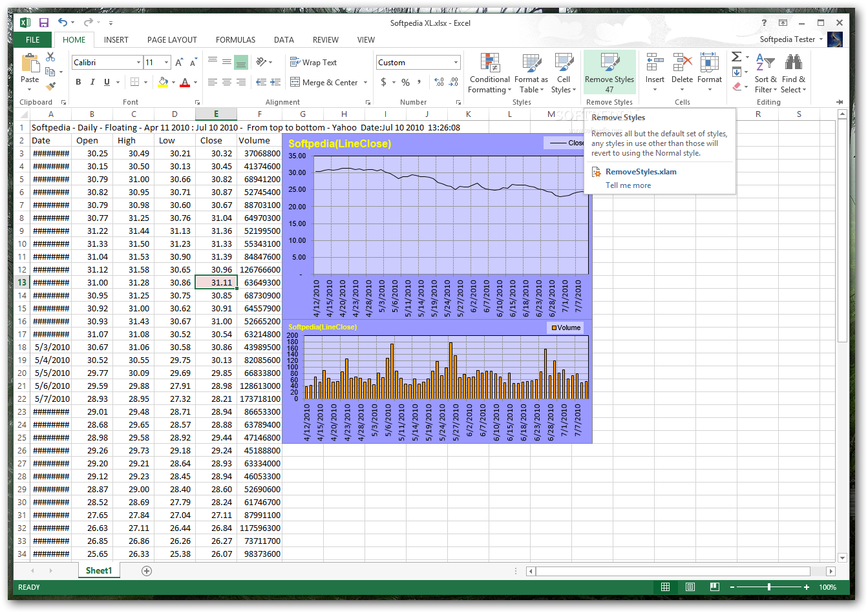Click the Increase Decimal icon

(439, 82)
